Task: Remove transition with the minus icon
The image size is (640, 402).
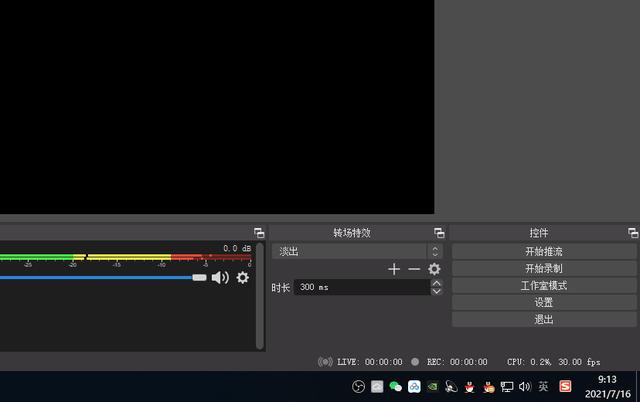Action: click(414, 269)
